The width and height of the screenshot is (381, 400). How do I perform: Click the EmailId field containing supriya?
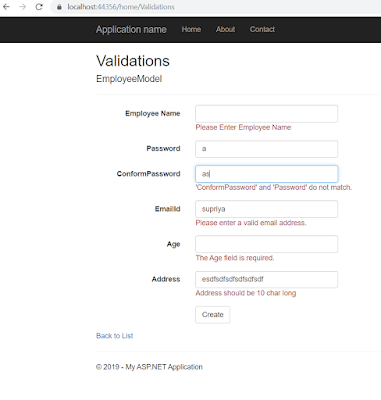tap(266, 209)
